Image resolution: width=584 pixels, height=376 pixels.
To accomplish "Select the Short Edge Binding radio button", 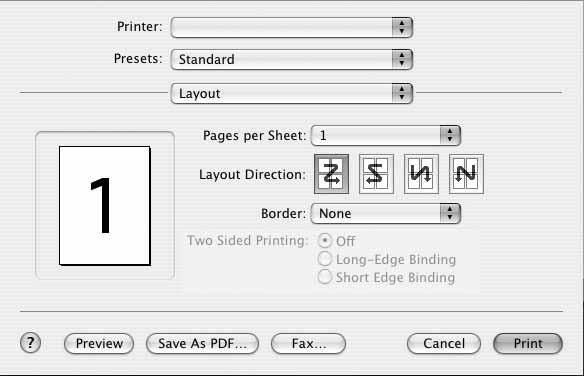I will pyautogui.click(x=325, y=277).
